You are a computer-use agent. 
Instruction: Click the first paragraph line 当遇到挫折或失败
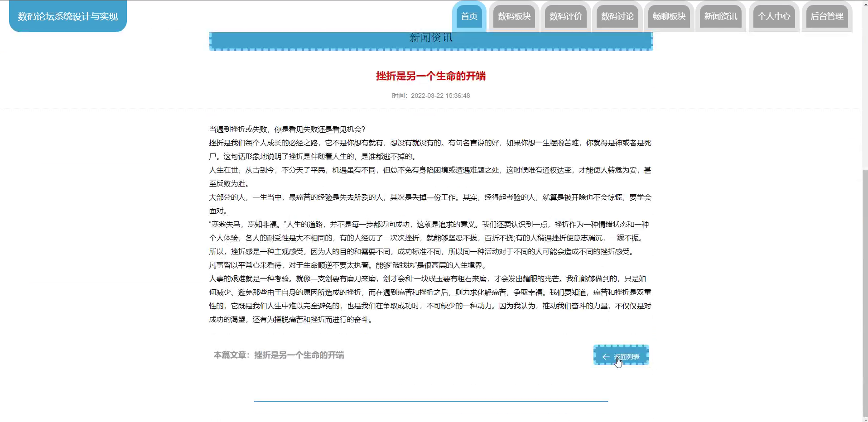pyautogui.click(x=287, y=129)
